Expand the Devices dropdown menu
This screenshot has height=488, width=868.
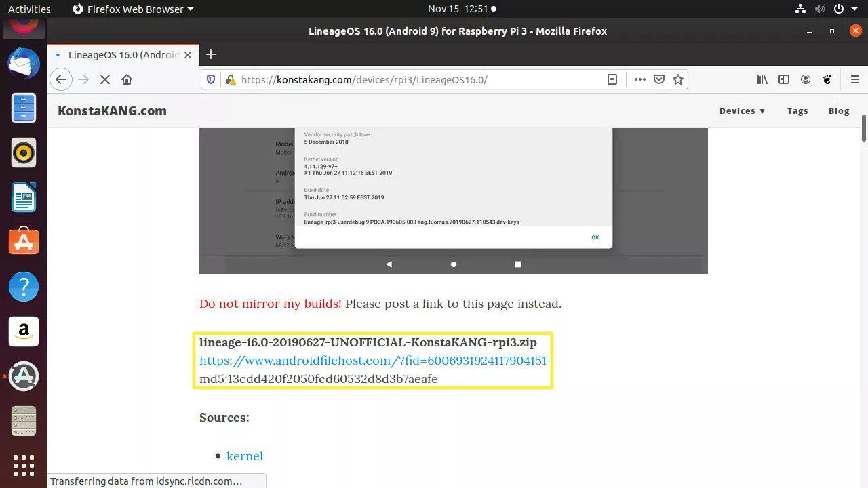pos(742,110)
